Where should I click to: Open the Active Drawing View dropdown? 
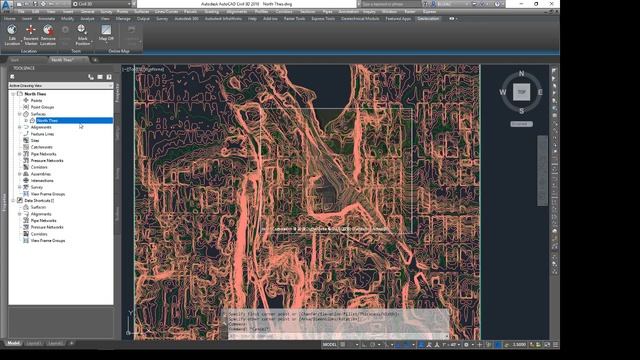point(61,86)
